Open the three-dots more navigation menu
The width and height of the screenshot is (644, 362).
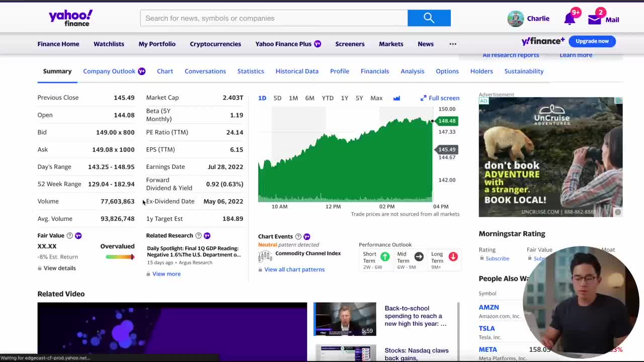tap(453, 44)
